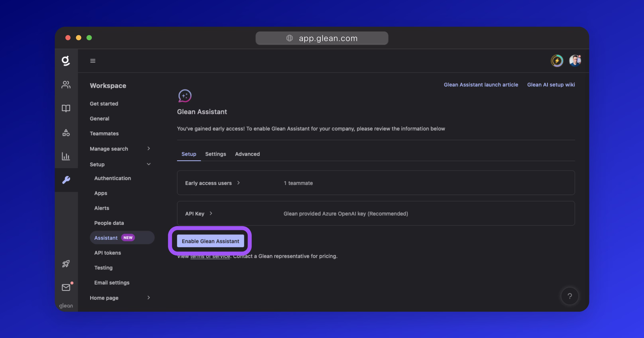Open the Teammates people icon in sidebar
Image resolution: width=644 pixels, height=338 pixels.
[66, 85]
